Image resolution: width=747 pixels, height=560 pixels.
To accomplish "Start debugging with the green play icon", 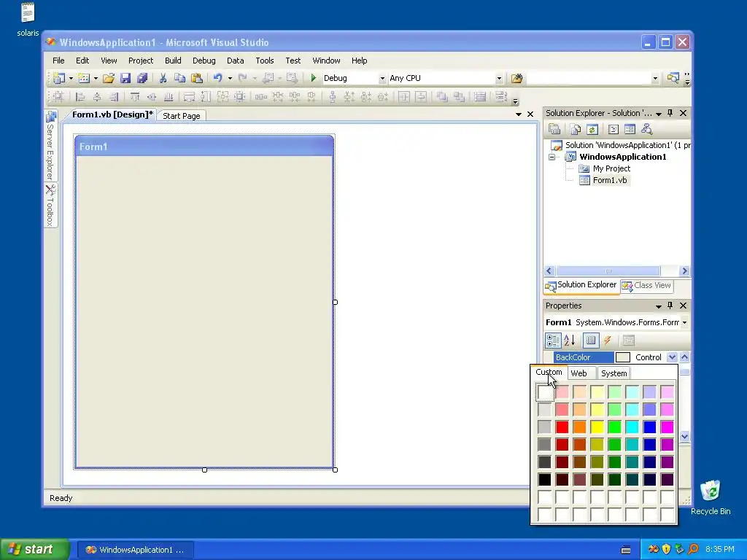I will [314, 78].
